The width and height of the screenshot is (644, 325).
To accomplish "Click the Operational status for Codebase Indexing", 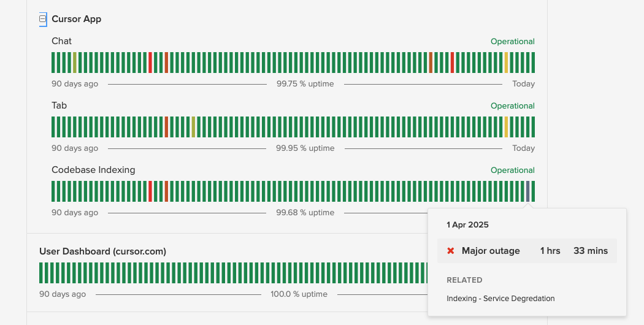I will coord(513,170).
